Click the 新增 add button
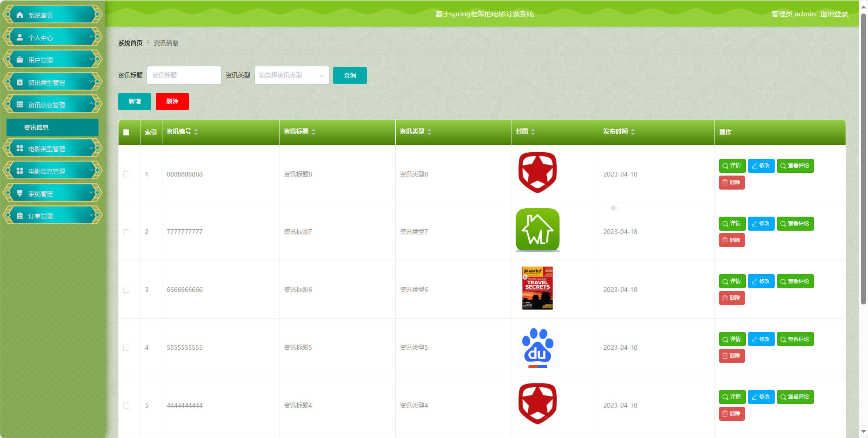Screen dimensions: 868x438 click(x=134, y=101)
